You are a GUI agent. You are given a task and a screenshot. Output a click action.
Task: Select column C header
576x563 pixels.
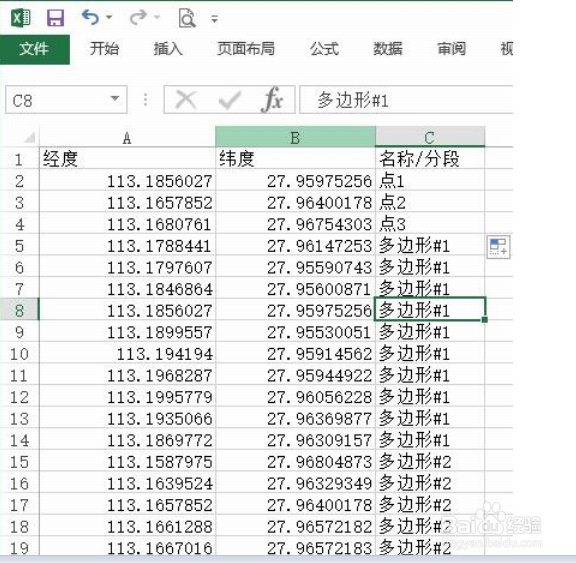[x=430, y=138]
